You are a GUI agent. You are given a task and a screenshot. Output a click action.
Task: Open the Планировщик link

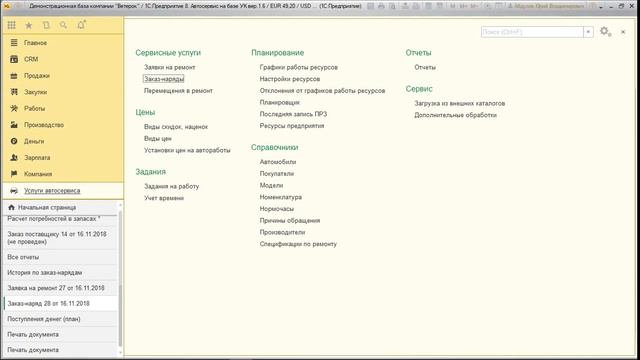(280, 102)
